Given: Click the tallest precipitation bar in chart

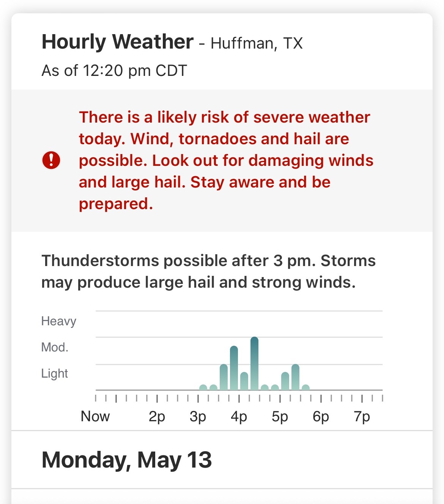Looking at the screenshot, I should (x=254, y=363).
